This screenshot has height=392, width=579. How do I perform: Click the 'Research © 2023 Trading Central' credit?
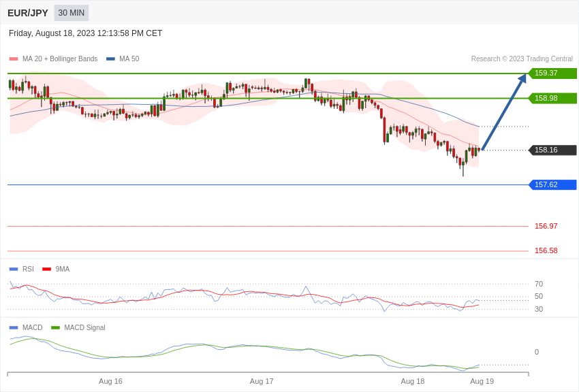coord(522,59)
